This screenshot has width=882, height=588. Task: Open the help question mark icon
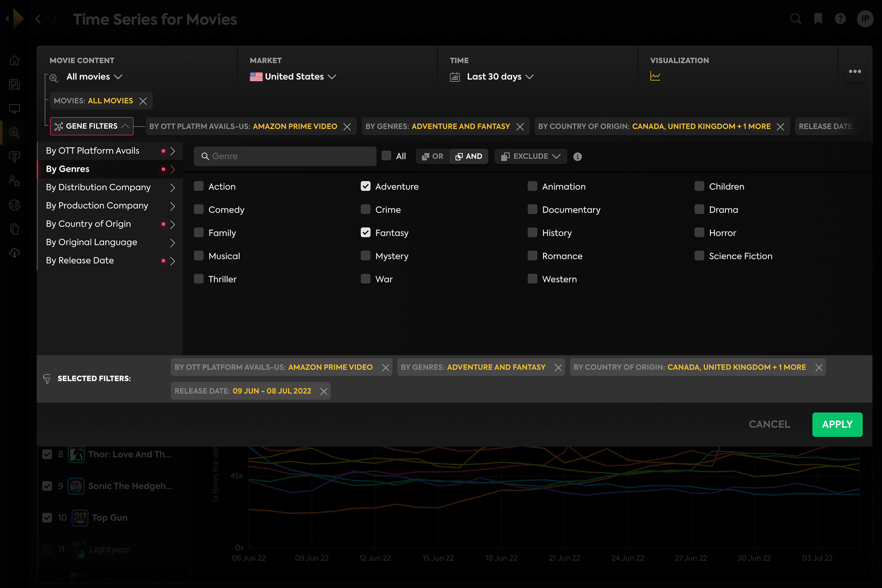click(840, 18)
